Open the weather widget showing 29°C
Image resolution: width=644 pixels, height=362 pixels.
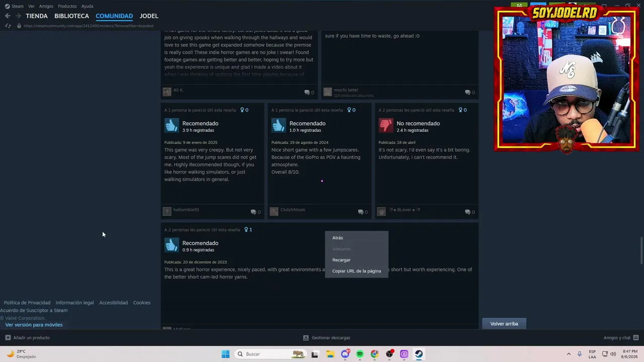(x=21, y=354)
